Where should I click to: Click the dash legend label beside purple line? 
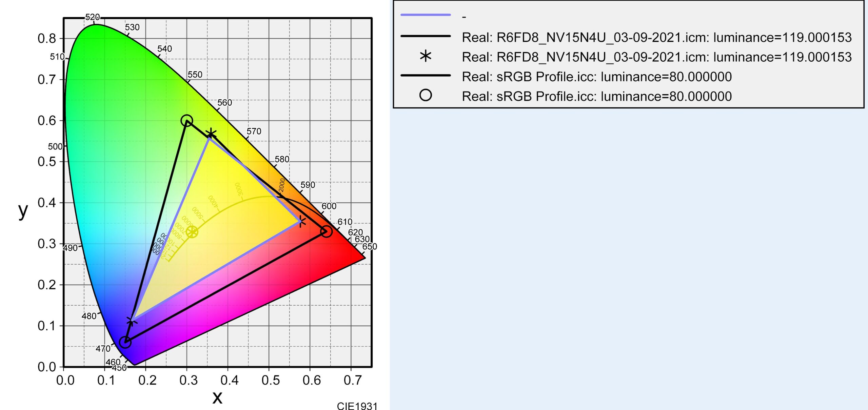point(464,17)
